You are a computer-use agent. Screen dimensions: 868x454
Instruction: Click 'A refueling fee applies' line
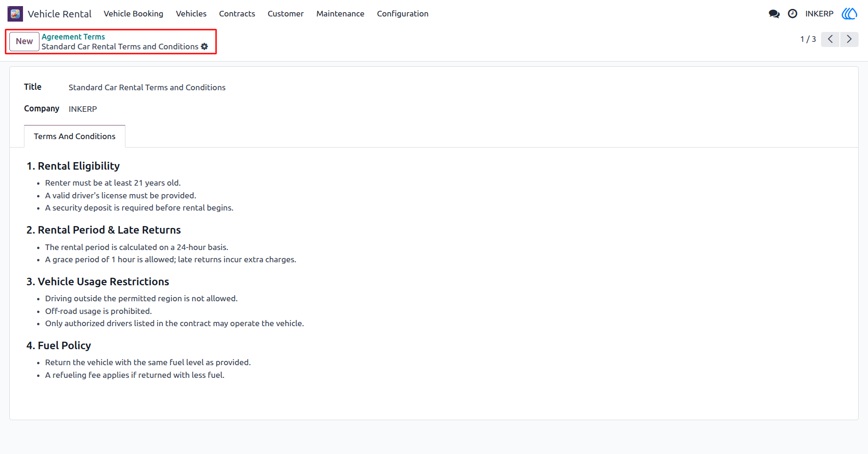tap(135, 375)
